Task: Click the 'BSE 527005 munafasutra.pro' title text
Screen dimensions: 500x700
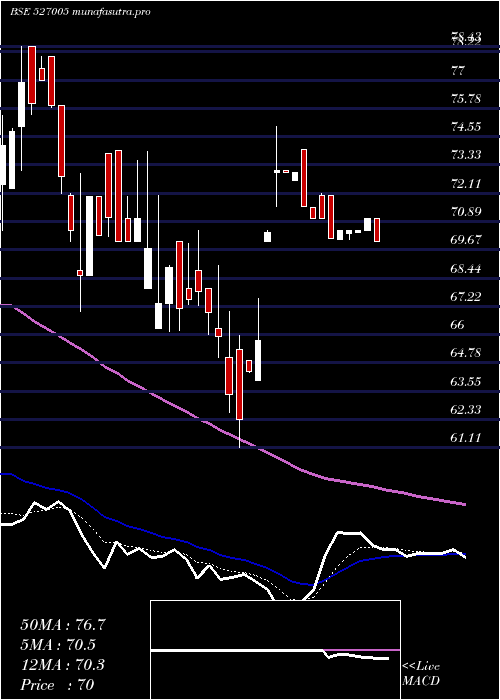Action: tap(80, 12)
